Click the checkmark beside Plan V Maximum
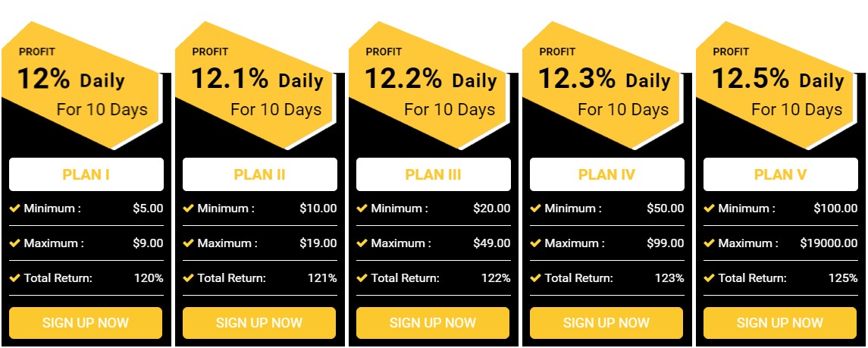Image resolution: width=868 pixels, height=348 pixels. pos(710,243)
